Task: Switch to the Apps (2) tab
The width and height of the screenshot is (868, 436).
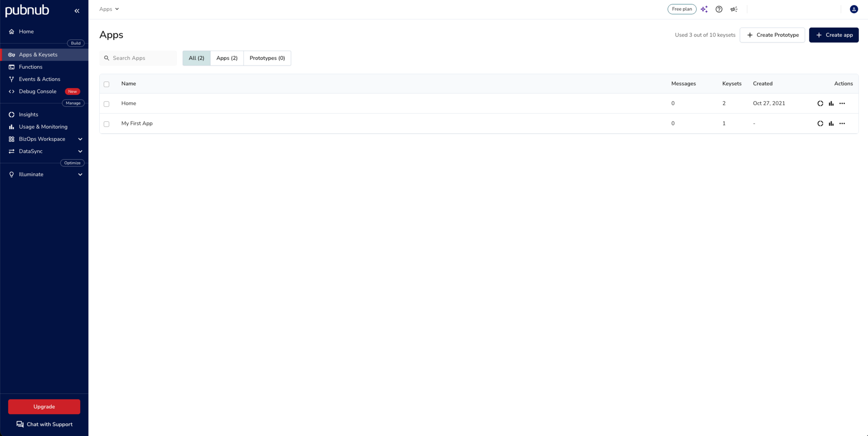Action: 227,58
